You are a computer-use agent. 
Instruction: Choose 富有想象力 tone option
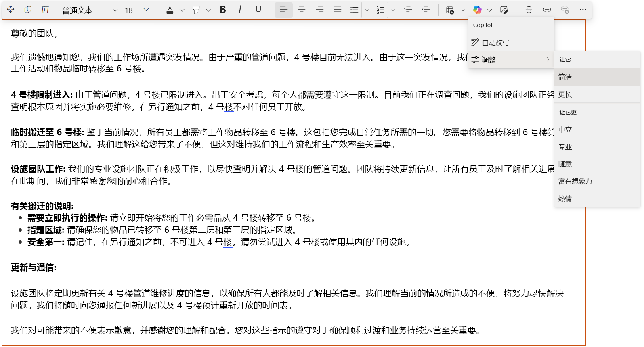coord(597,181)
